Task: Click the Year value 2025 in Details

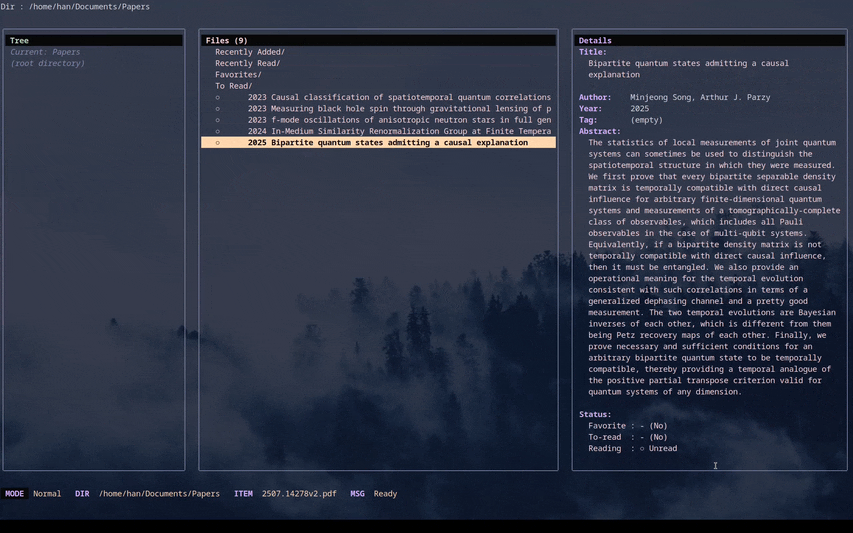Action: pos(640,109)
